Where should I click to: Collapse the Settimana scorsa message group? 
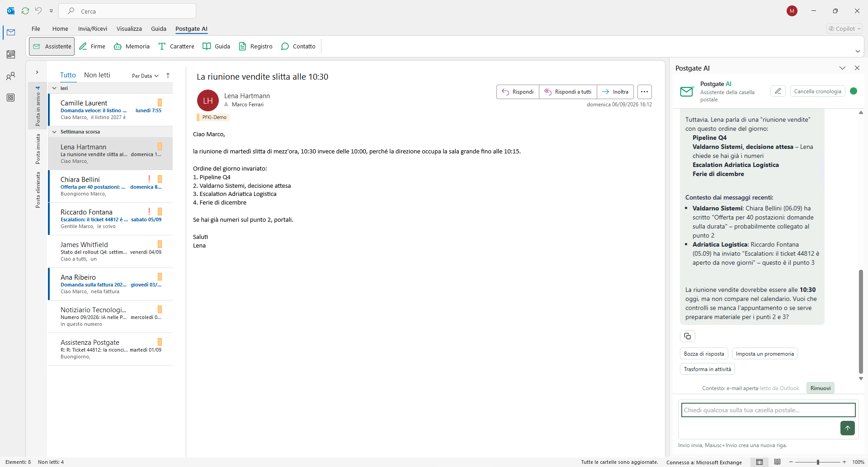click(54, 132)
